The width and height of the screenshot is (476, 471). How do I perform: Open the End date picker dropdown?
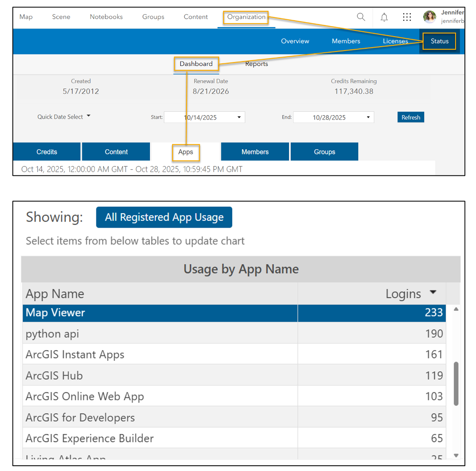(368, 117)
